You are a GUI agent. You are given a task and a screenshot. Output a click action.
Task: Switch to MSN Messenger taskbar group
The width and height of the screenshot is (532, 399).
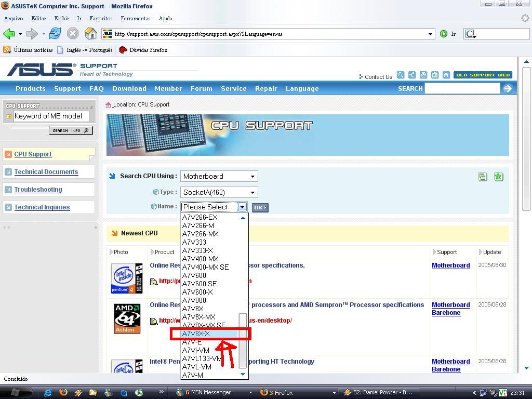215,393
